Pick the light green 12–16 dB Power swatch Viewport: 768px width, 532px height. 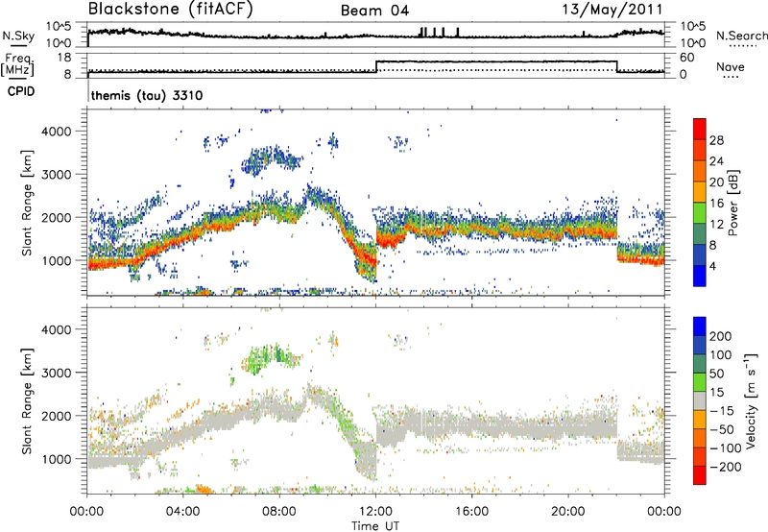700,213
